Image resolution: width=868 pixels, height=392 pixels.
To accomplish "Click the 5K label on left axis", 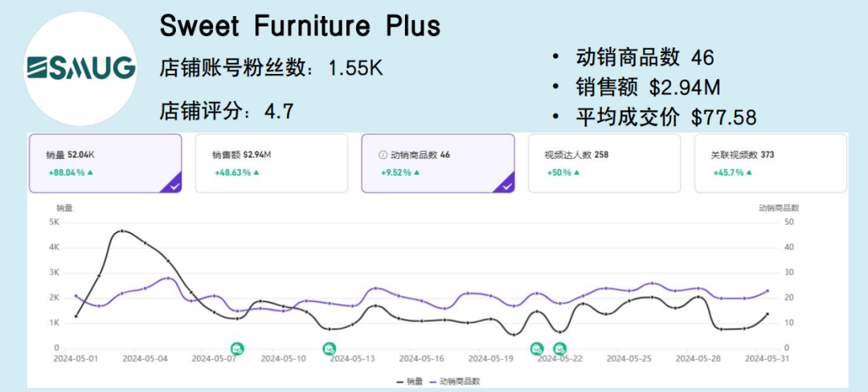I will click(55, 223).
